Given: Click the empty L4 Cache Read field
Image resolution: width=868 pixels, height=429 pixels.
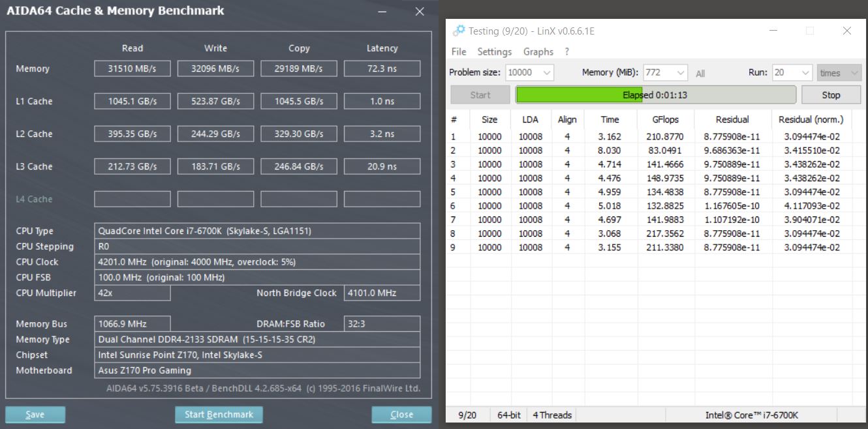Looking at the screenshot, I should (x=132, y=199).
